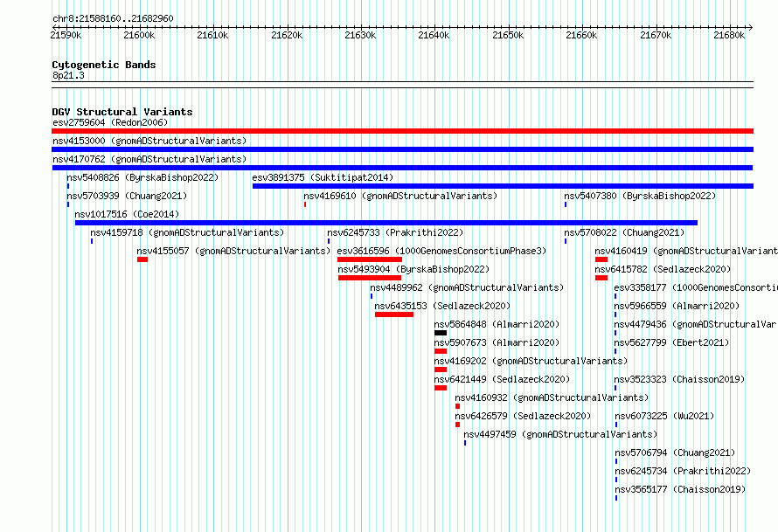Open nsv4169610 gnomAD variant label
Viewport: 778px width, 532px height.
400,196
